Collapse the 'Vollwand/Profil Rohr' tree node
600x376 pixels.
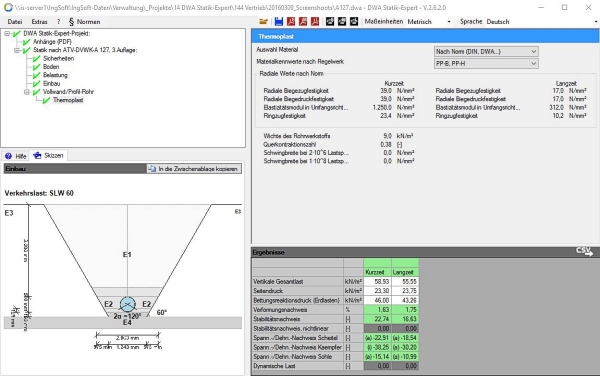(x=27, y=92)
